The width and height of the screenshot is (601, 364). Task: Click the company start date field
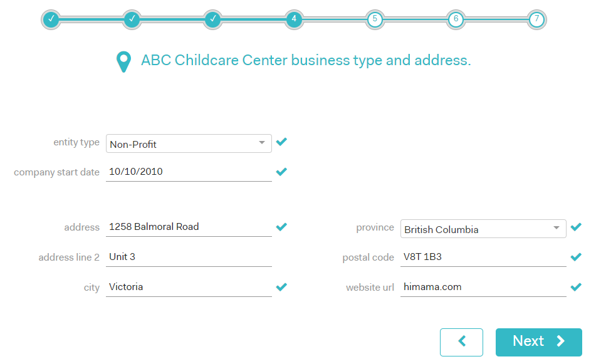[189, 172]
